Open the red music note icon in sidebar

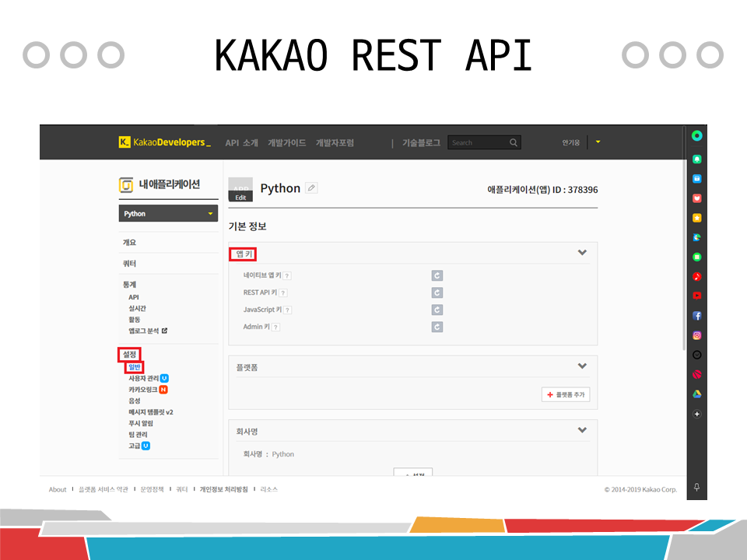pyautogui.click(x=696, y=276)
